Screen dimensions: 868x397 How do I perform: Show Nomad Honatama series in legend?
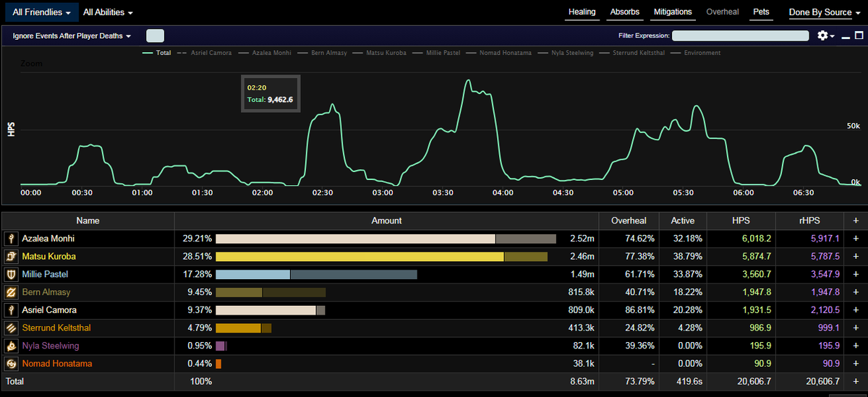[501, 53]
